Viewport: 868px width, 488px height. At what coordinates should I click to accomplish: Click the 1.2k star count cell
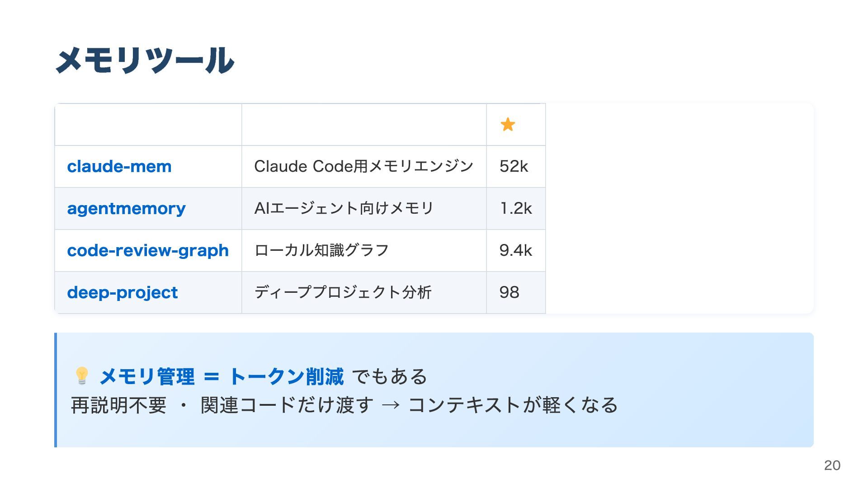point(516,208)
